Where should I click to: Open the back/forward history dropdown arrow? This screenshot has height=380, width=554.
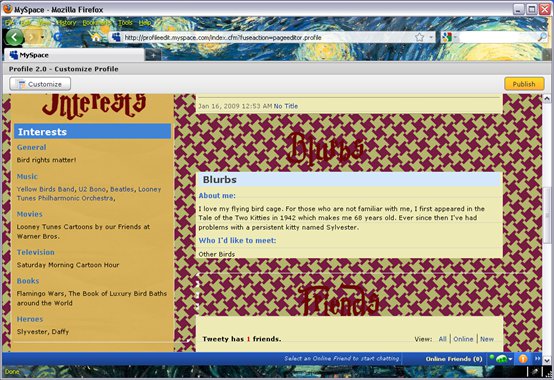(x=42, y=37)
